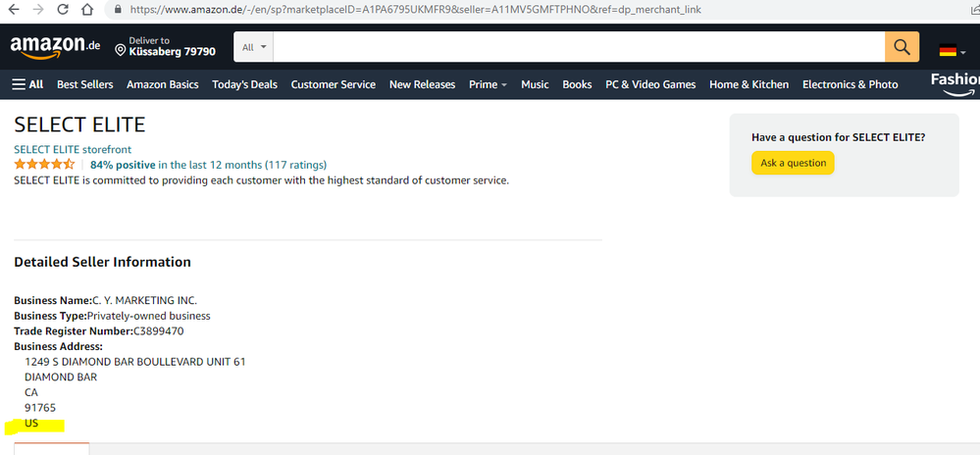This screenshot has height=455, width=980.
Task: Open the Fashion banner link
Action: pyautogui.click(x=955, y=84)
